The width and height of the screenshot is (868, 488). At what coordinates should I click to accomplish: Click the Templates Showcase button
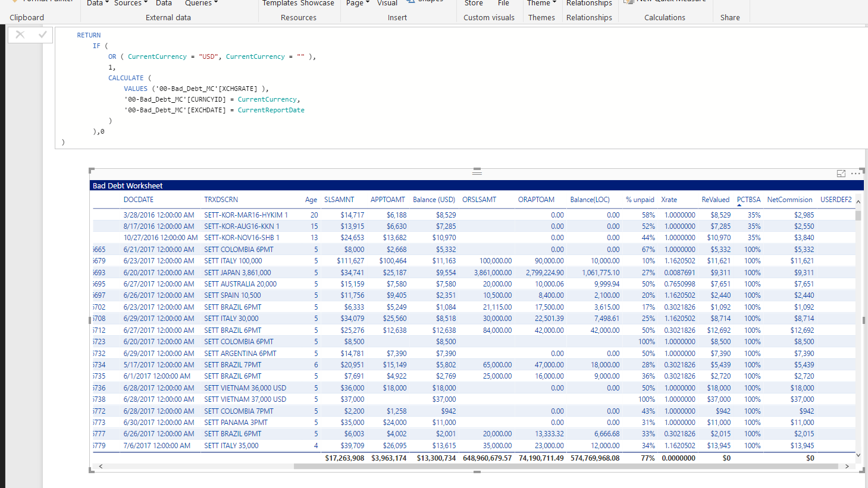[298, 3]
